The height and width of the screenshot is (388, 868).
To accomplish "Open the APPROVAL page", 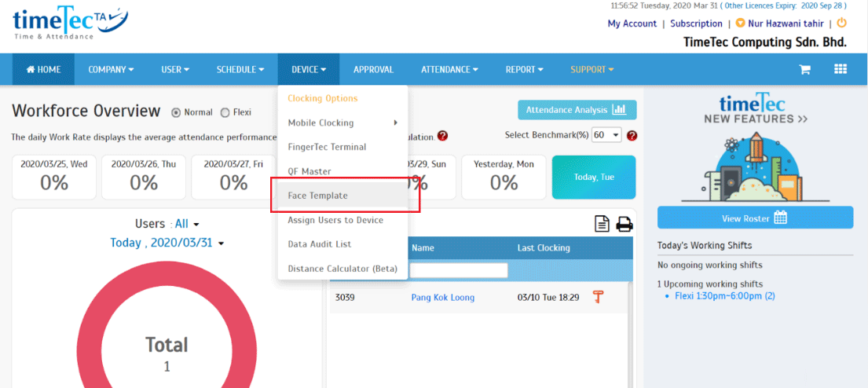I will pyautogui.click(x=374, y=70).
